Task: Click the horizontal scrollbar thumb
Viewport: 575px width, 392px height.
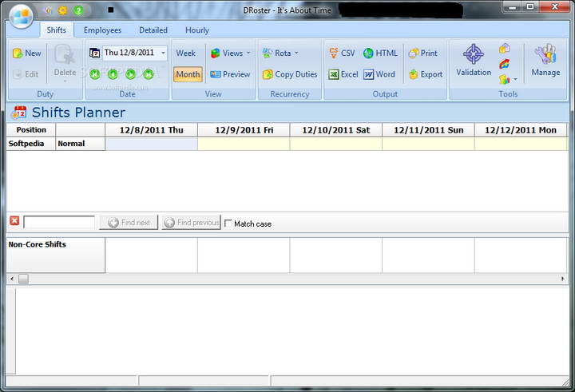Action: 23,279
